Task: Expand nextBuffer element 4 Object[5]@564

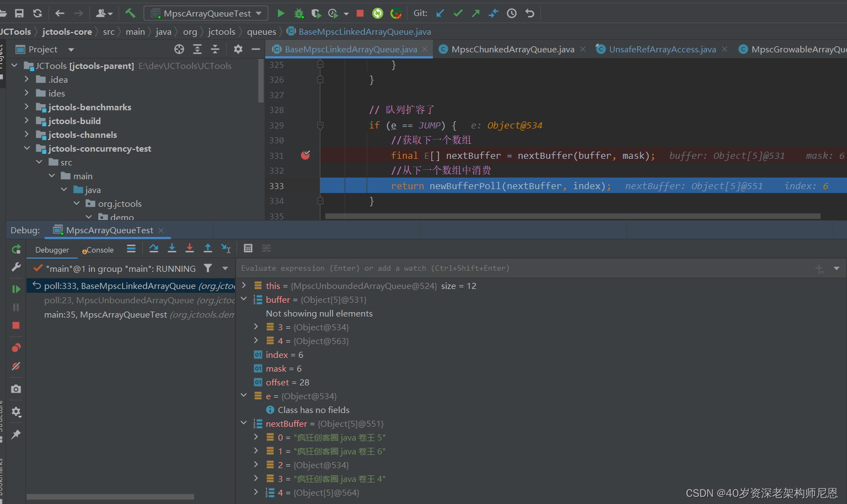Action: coord(256,492)
